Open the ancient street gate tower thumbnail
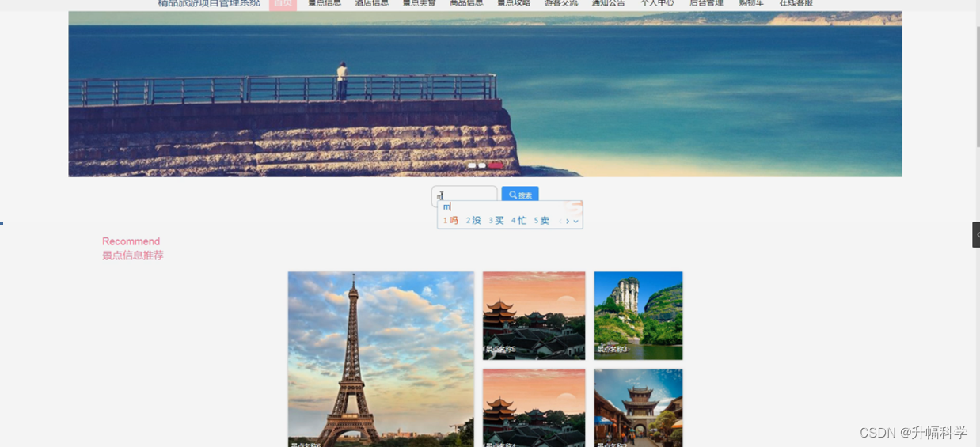This screenshot has height=447, width=980. tap(638, 407)
